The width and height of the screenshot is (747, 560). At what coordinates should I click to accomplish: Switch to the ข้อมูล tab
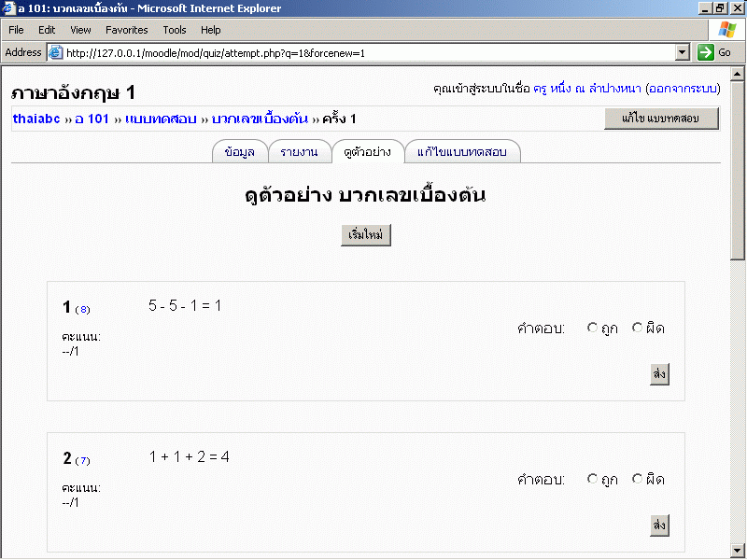tap(240, 152)
